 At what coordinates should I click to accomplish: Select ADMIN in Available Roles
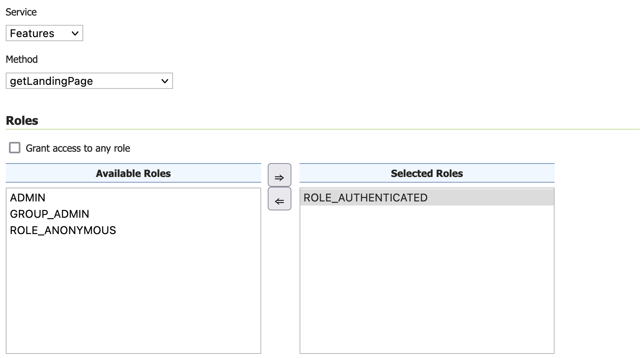[28, 198]
